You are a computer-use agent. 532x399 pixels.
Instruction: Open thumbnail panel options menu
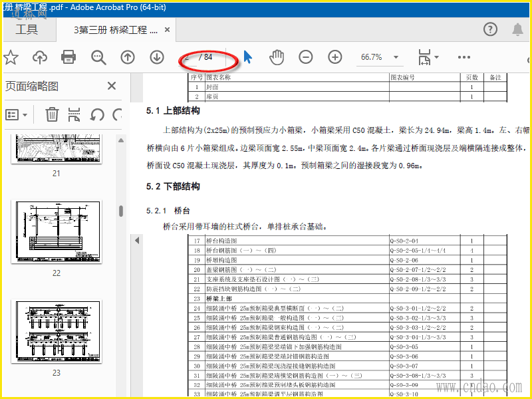16,114
